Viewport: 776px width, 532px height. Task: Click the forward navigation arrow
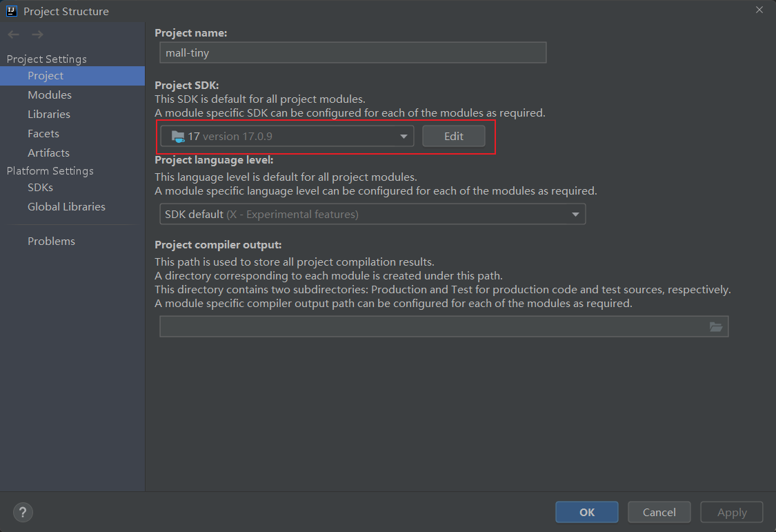[x=37, y=35]
